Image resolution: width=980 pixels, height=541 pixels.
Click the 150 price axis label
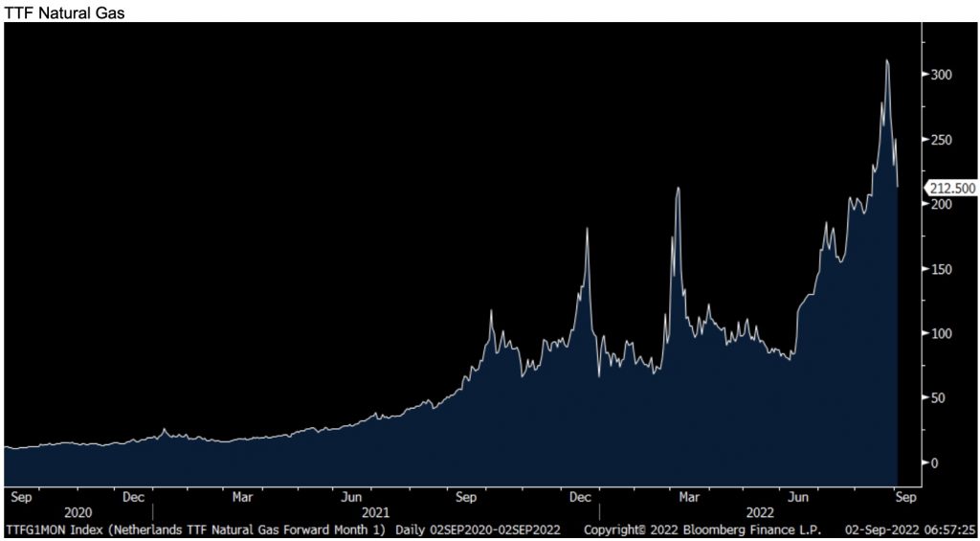coord(942,269)
